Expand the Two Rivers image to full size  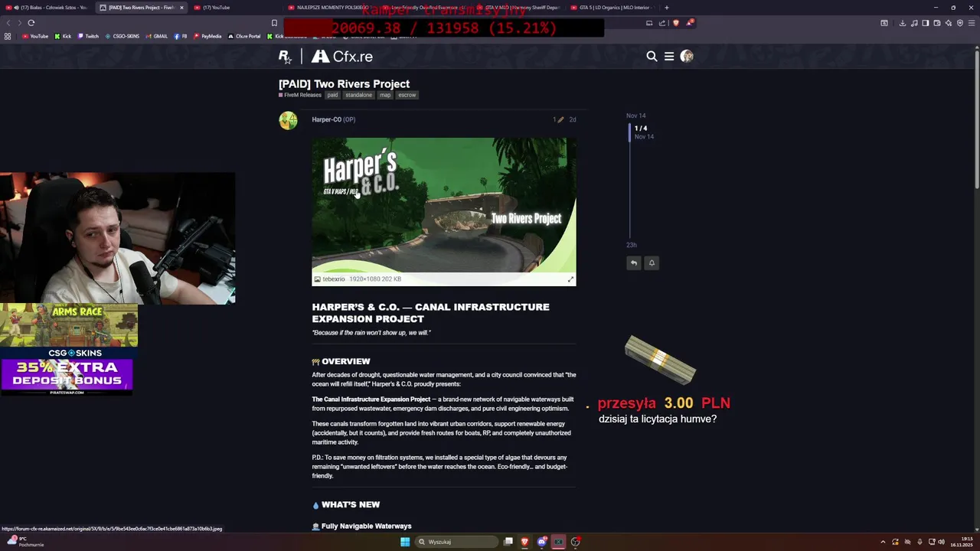[x=570, y=279]
